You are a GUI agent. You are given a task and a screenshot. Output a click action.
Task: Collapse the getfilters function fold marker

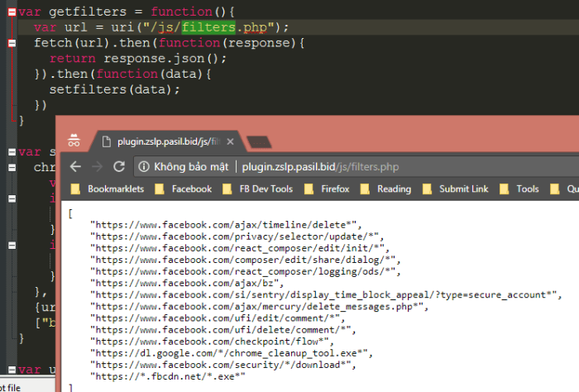(12, 12)
